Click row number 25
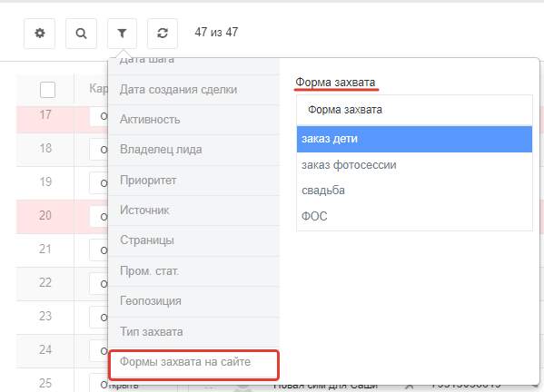The width and height of the screenshot is (544, 392). pyautogui.click(x=45, y=383)
